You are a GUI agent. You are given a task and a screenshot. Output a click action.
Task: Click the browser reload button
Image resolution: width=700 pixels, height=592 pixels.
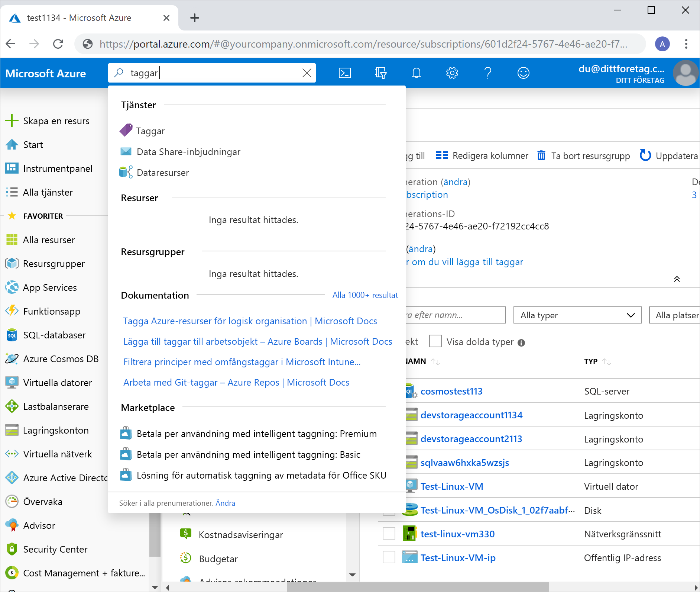58,44
